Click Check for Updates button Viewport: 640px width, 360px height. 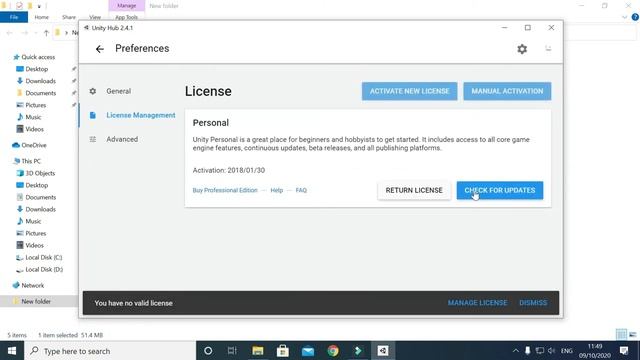pyautogui.click(x=500, y=190)
